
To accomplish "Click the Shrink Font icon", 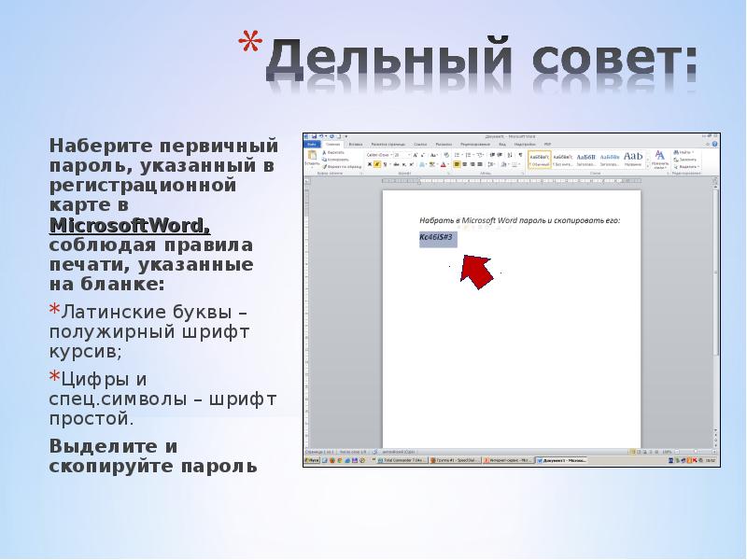I will pyautogui.click(x=423, y=155).
